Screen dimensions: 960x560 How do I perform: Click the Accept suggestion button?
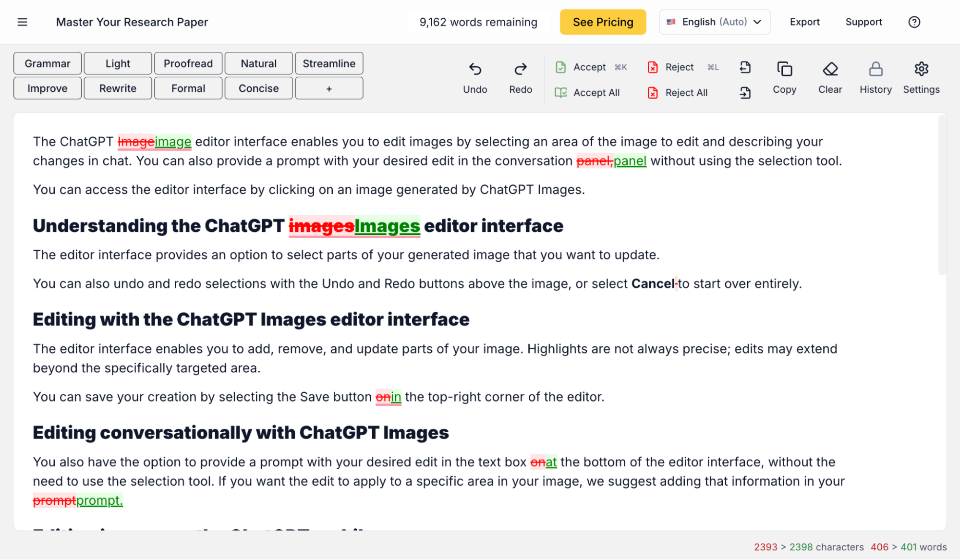point(591,67)
